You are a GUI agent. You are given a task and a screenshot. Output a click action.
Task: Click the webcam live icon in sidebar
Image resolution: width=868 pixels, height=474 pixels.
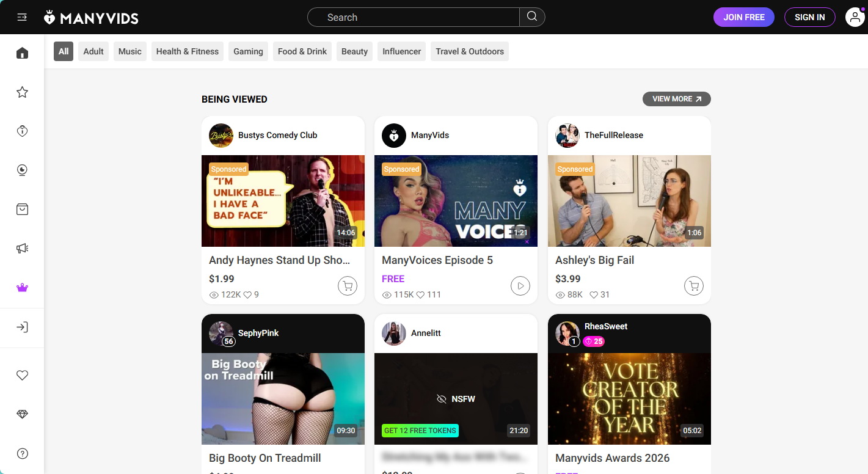(x=22, y=170)
